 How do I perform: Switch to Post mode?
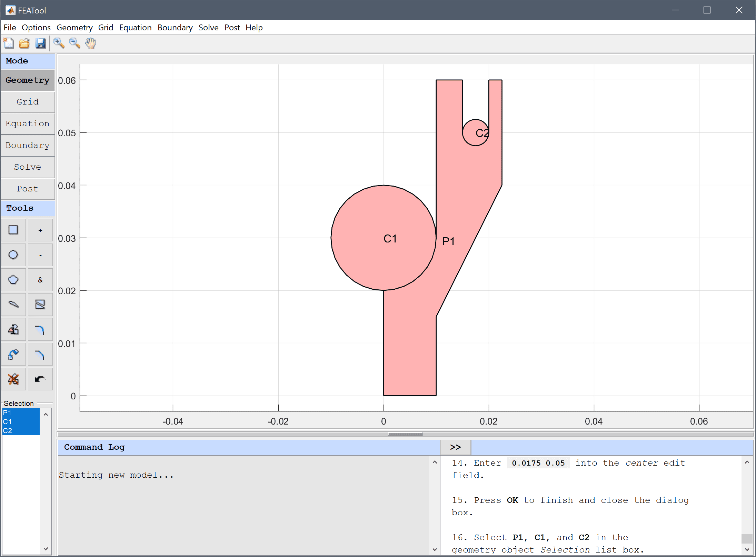pyautogui.click(x=28, y=189)
